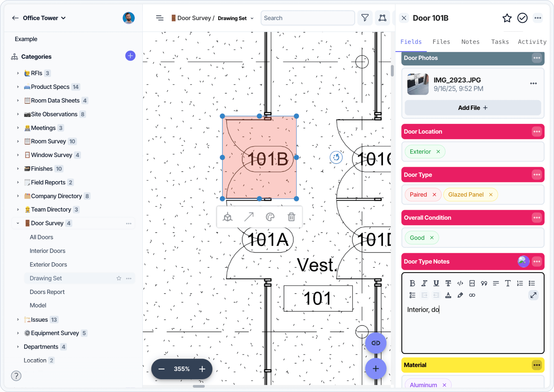Viewport: 554px width, 392px height.
Task: Mark Door 101B complete with checkmark
Action: [522, 18]
